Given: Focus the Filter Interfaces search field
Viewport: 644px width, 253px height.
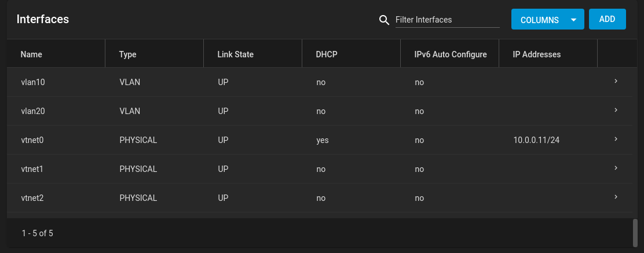Looking at the screenshot, I should [x=447, y=20].
